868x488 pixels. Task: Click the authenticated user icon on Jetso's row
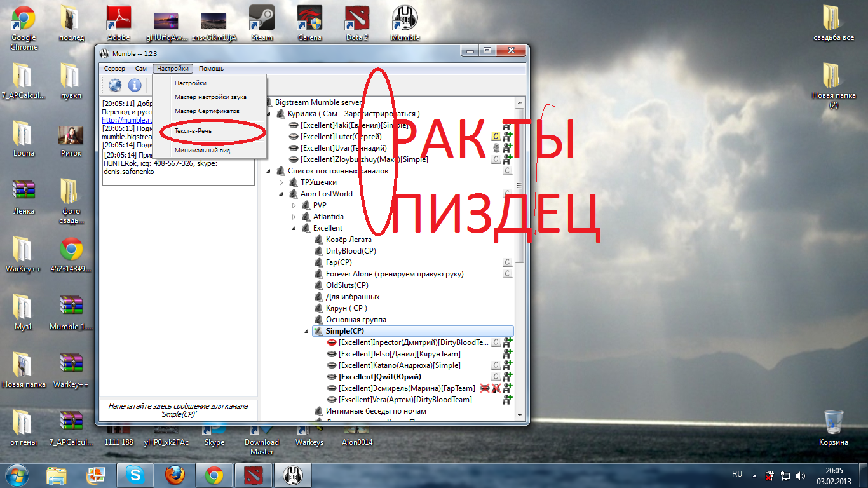508,353
